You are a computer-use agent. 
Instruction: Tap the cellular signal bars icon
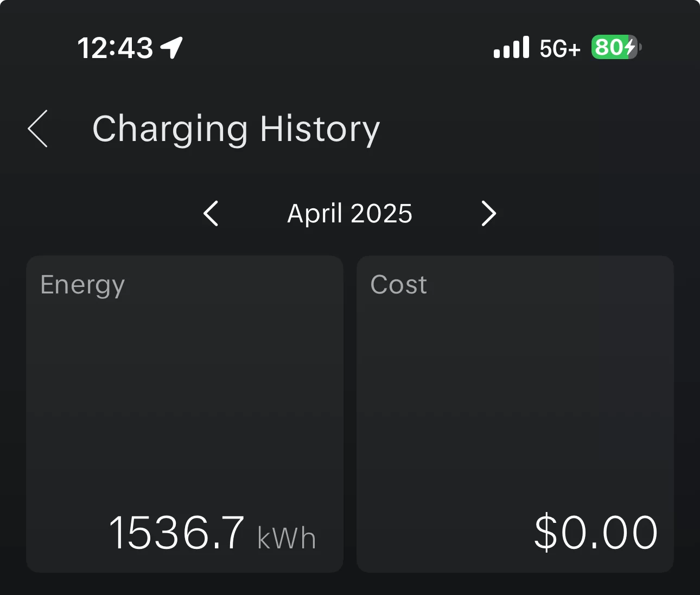[x=511, y=47]
